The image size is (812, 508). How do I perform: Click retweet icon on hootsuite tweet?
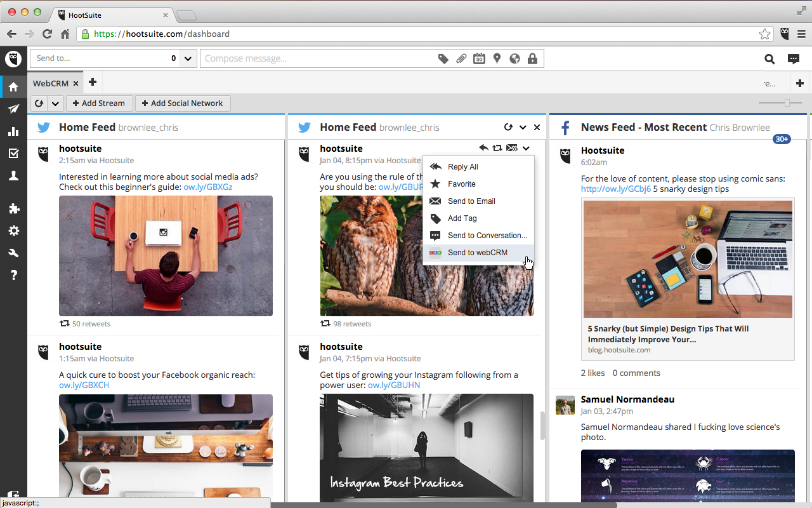click(x=497, y=148)
